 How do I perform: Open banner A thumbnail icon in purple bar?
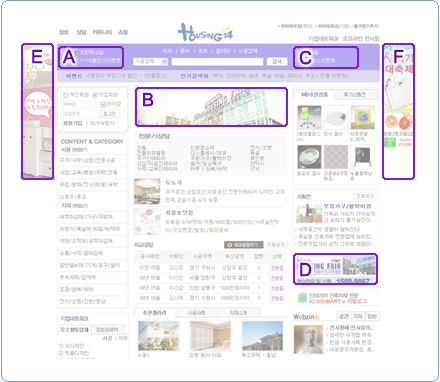tap(69, 56)
